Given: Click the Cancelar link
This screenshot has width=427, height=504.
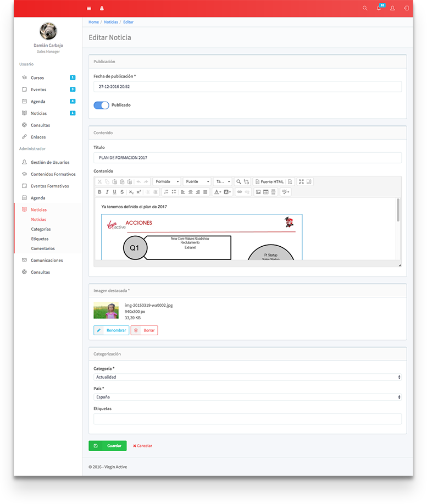Looking at the screenshot, I should 143,446.
